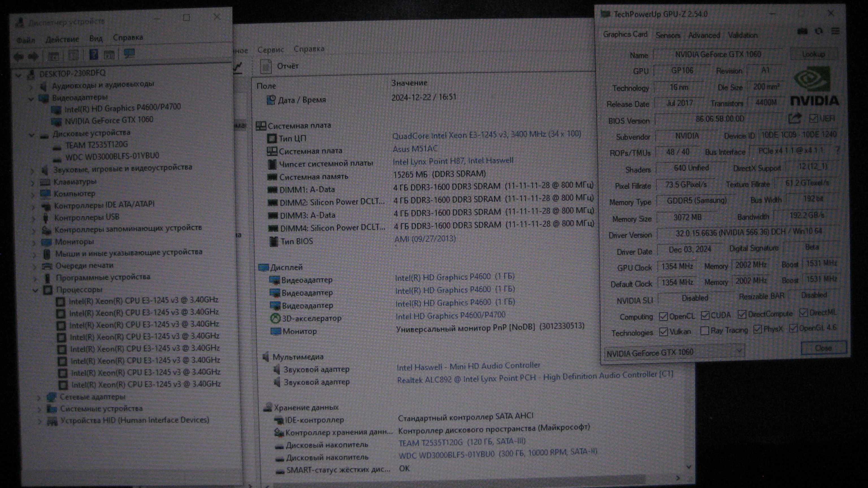Viewport: 868px width, 488px height.
Task: Click the Help icon in Device Manager toolbar
Action: [x=94, y=55]
